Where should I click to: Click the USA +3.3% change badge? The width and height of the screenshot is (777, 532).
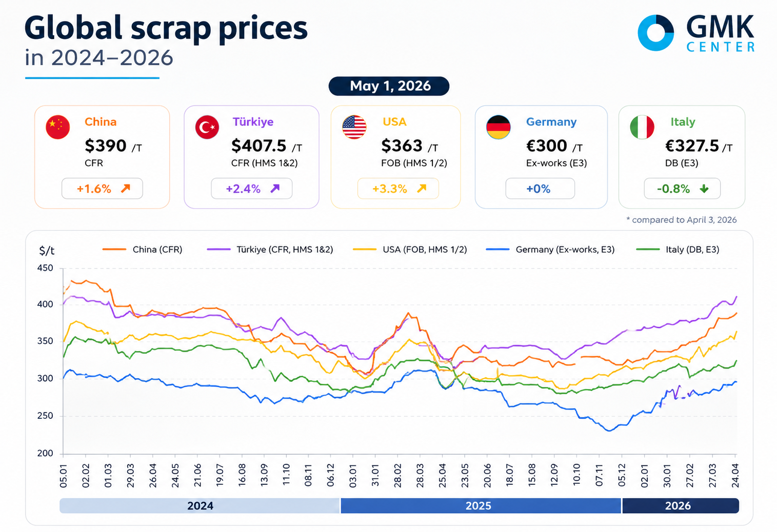(398, 189)
